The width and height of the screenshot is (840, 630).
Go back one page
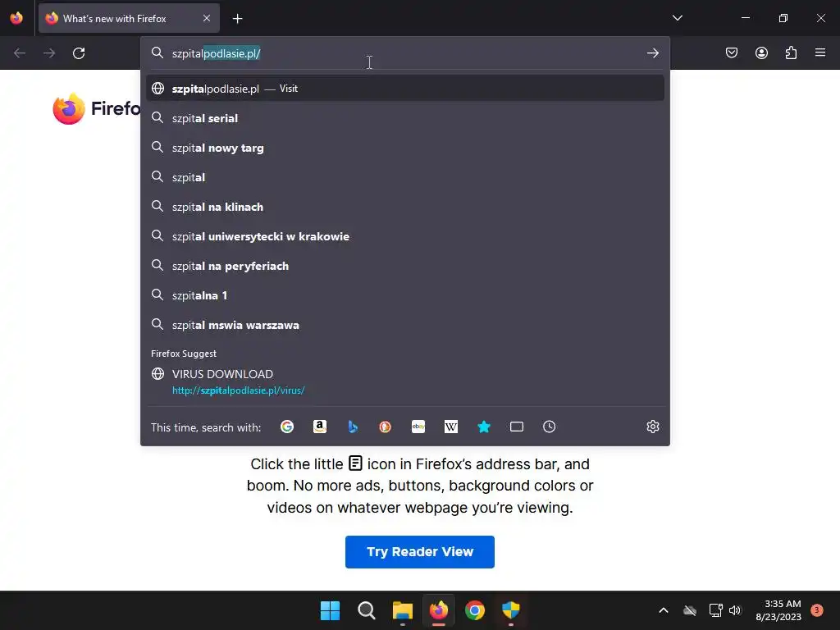[x=20, y=53]
